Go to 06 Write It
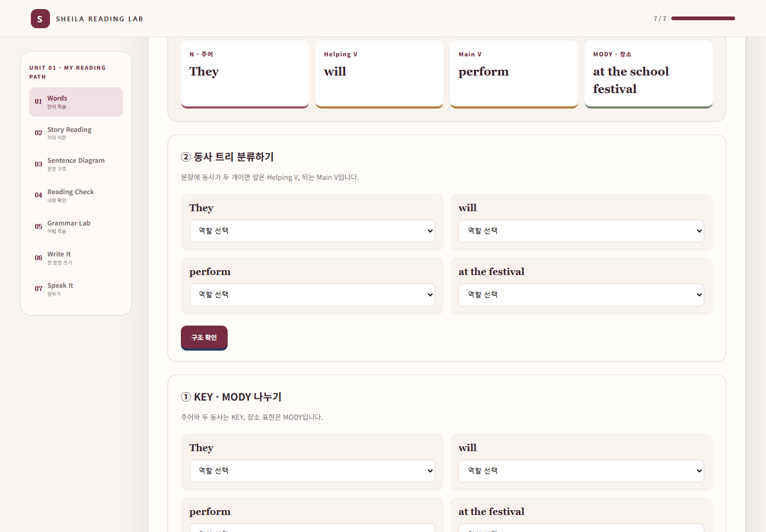The image size is (766, 532). click(76, 258)
